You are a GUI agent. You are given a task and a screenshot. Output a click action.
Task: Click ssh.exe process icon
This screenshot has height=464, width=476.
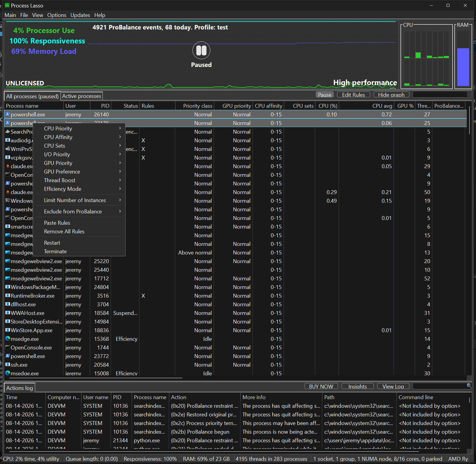[8, 365]
